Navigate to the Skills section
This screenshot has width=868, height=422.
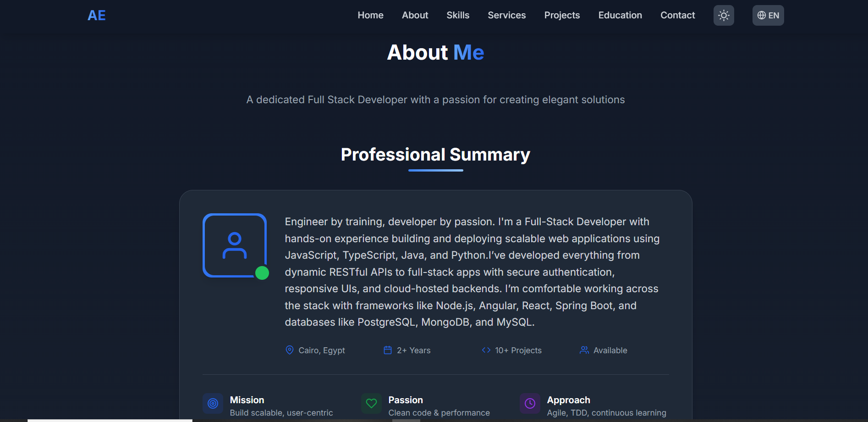(x=458, y=15)
